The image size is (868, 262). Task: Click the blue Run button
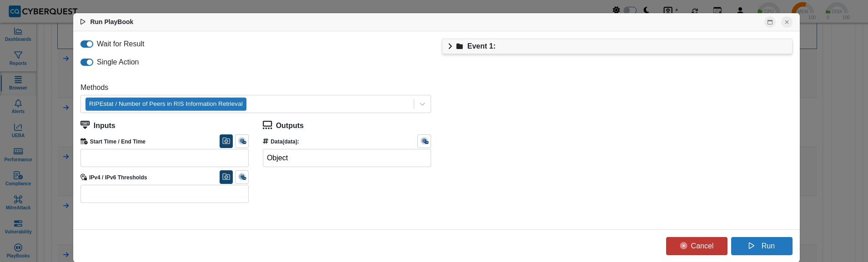tap(762, 246)
